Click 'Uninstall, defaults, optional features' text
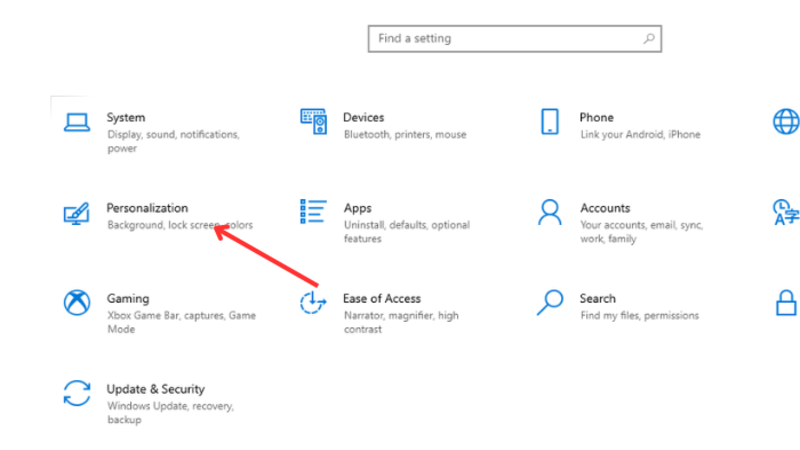The width and height of the screenshot is (800, 450). pos(407,232)
